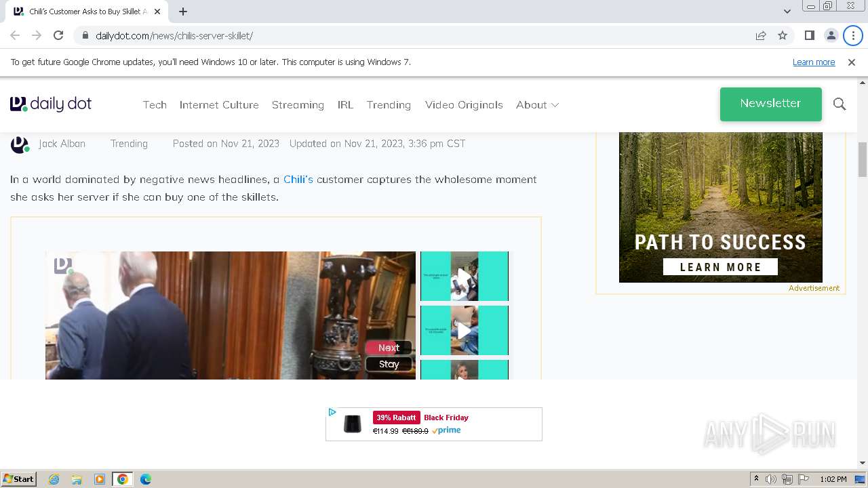Click the Chrome taskbar icon
This screenshot has height=488, width=868.
click(123, 479)
